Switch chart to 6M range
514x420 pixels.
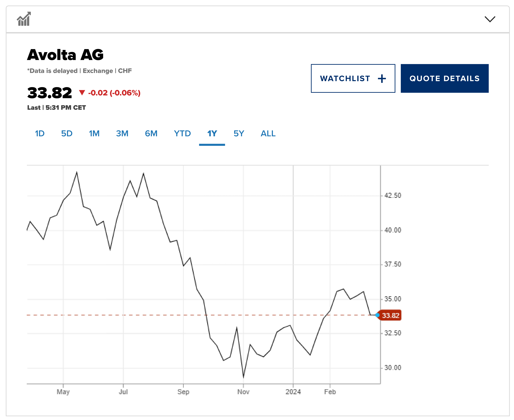pos(151,134)
